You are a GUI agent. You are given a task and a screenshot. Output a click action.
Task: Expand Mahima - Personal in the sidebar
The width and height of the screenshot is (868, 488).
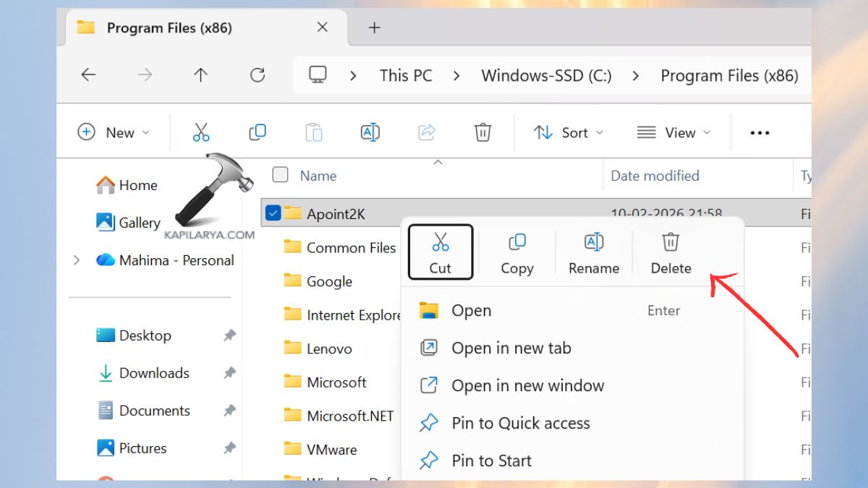point(77,260)
